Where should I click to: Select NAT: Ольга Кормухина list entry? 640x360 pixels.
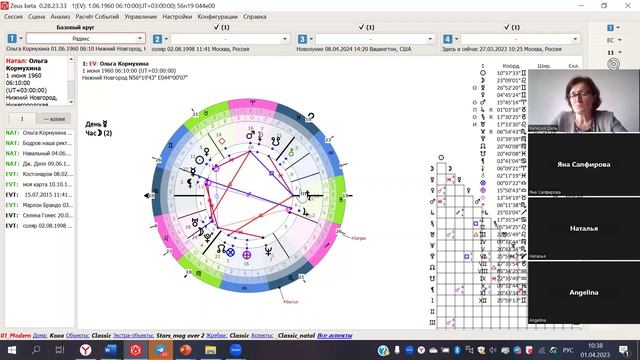39,133
